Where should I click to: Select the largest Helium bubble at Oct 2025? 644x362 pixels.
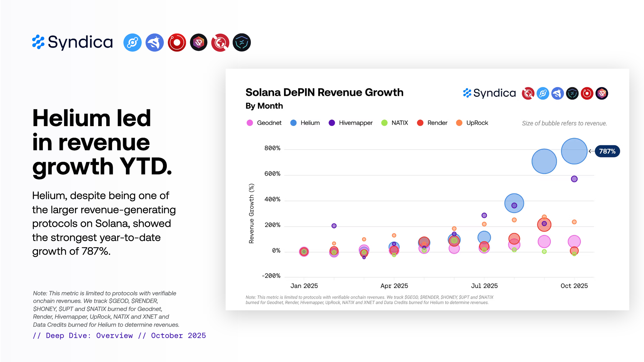[x=574, y=151]
